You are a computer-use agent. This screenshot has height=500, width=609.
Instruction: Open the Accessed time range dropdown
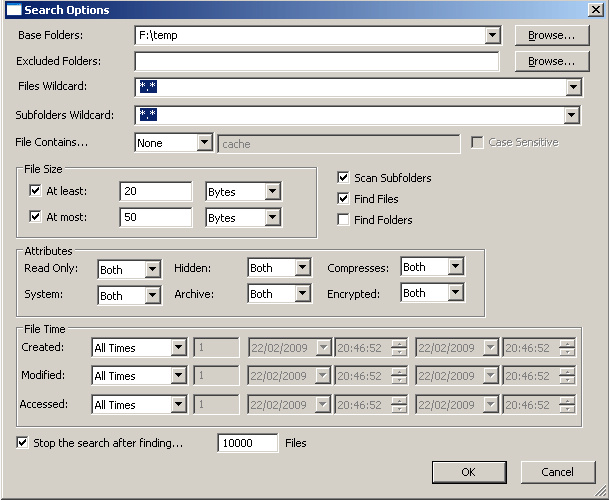click(x=178, y=404)
